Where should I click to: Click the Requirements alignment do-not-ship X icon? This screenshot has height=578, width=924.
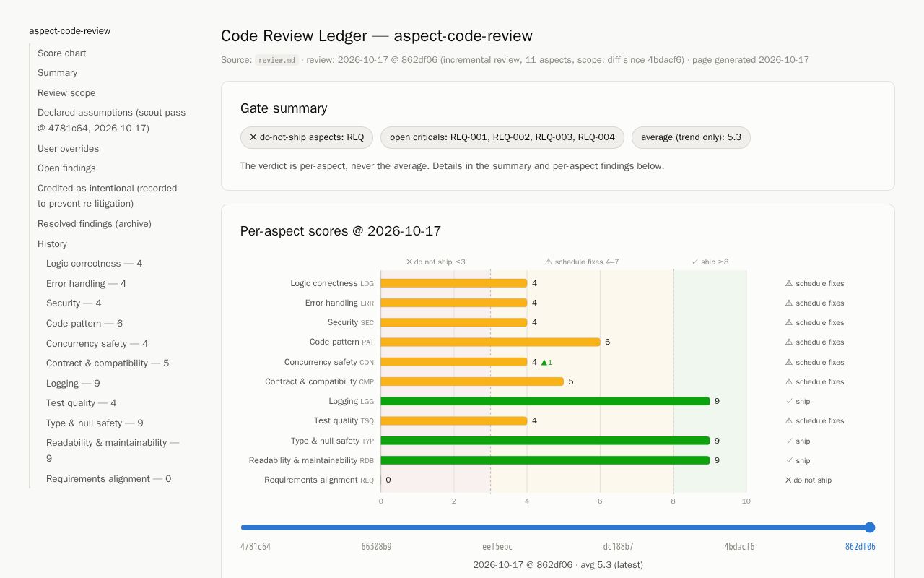point(788,480)
